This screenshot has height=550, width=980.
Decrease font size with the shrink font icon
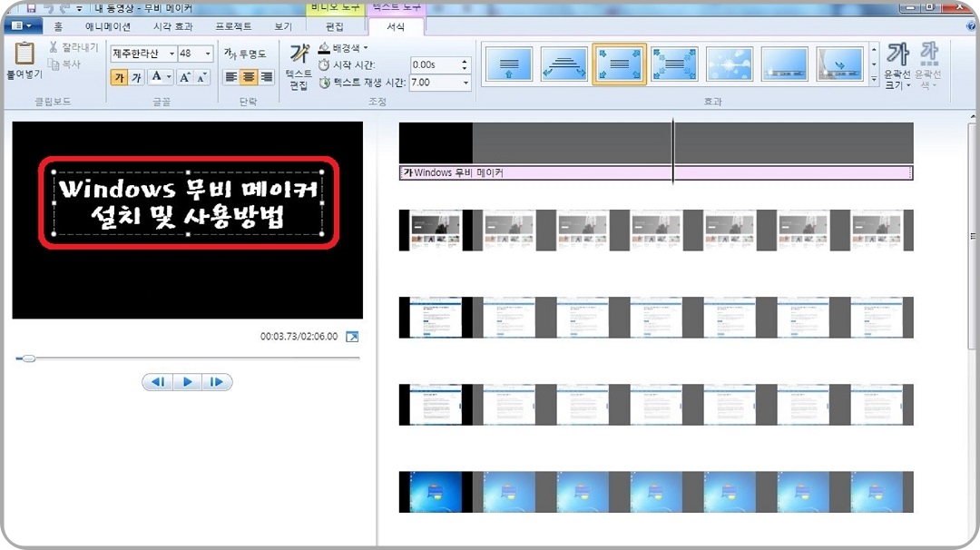201,77
